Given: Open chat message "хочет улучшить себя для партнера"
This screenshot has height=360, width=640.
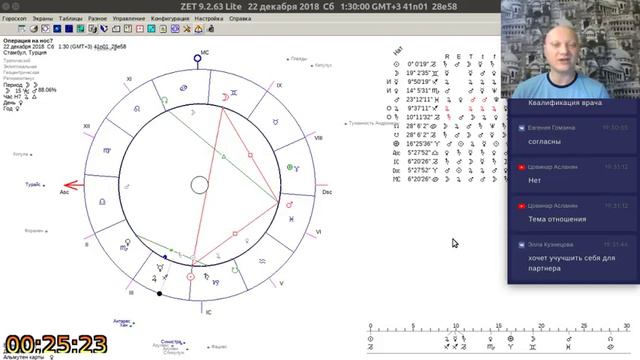Looking at the screenshot, I should (571, 263).
